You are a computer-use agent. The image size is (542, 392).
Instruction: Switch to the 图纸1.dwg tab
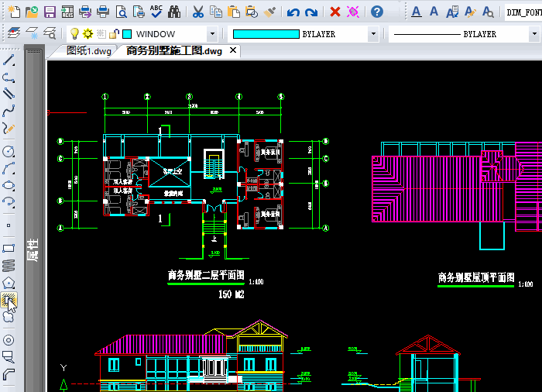[88, 51]
